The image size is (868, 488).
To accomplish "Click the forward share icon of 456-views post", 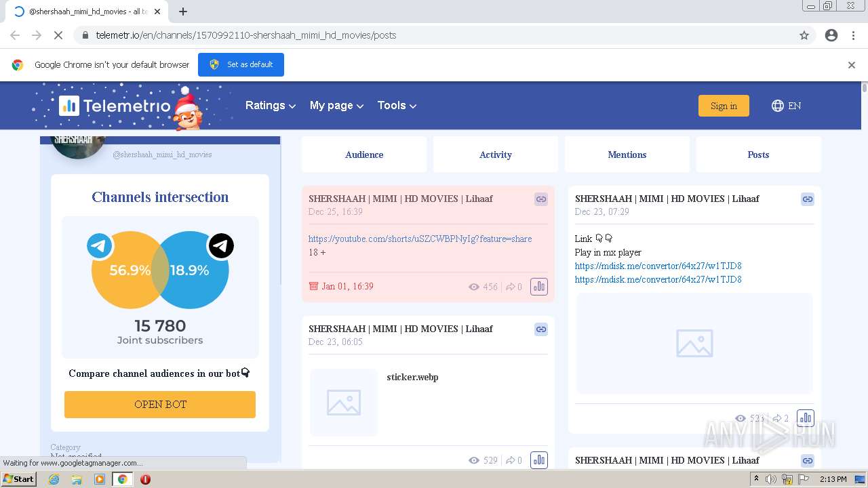I will (510, 287).
